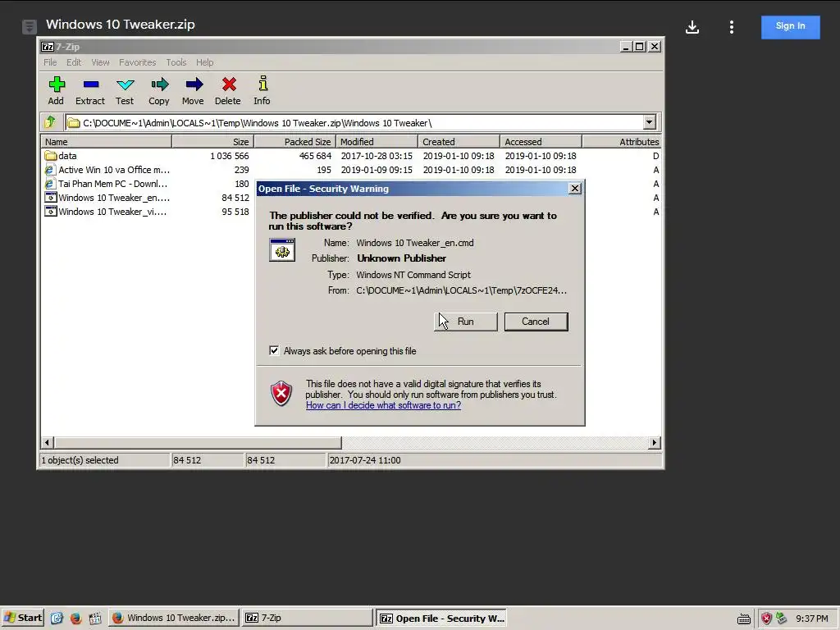Click the scrollbar right arrow
The width and height of the screenshot is (840, 630).
coord(654,442)
